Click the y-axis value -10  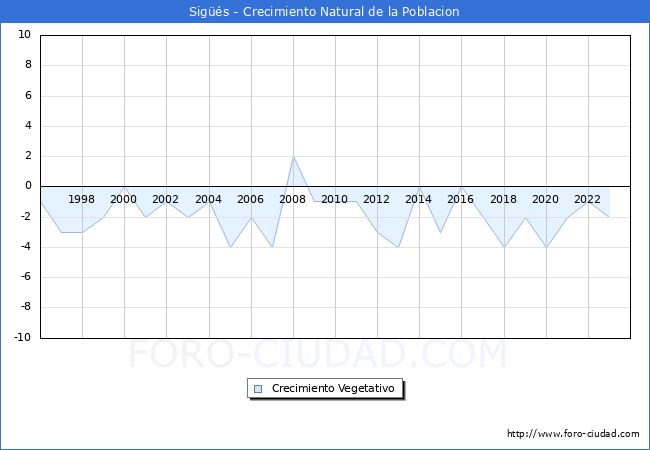pos(22,338)
